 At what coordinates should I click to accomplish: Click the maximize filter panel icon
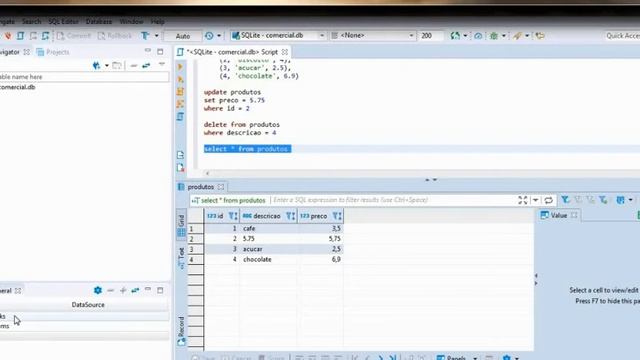[x=523, y=200]
